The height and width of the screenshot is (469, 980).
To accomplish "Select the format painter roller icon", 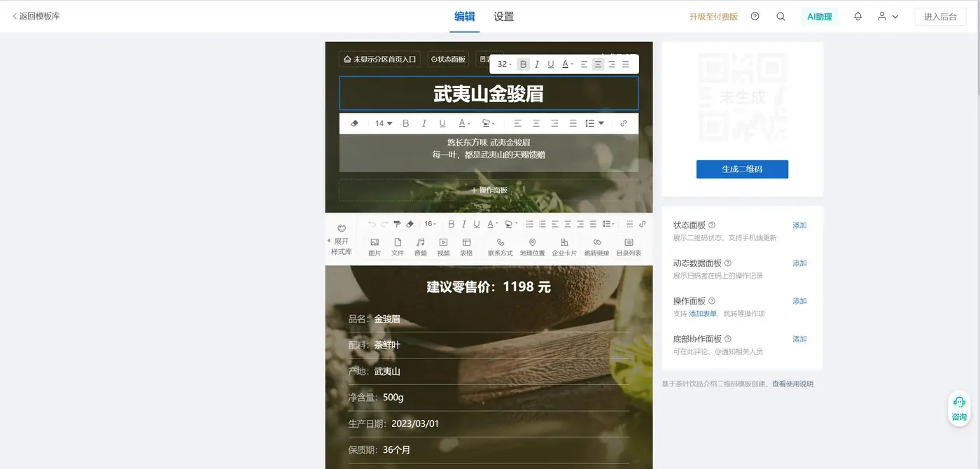I will [397, 224].
